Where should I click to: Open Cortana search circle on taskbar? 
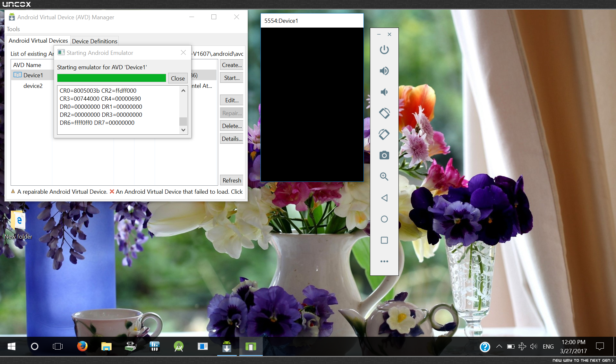click(34, 346)
